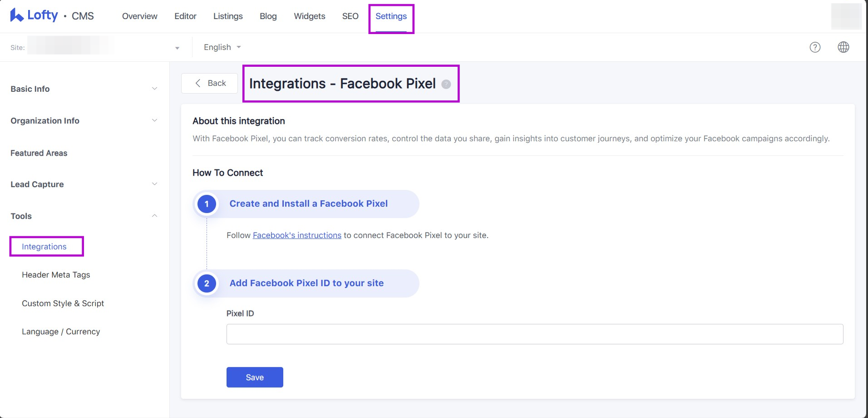Click the user avatar in top right corner

click(x=846, y=16)
